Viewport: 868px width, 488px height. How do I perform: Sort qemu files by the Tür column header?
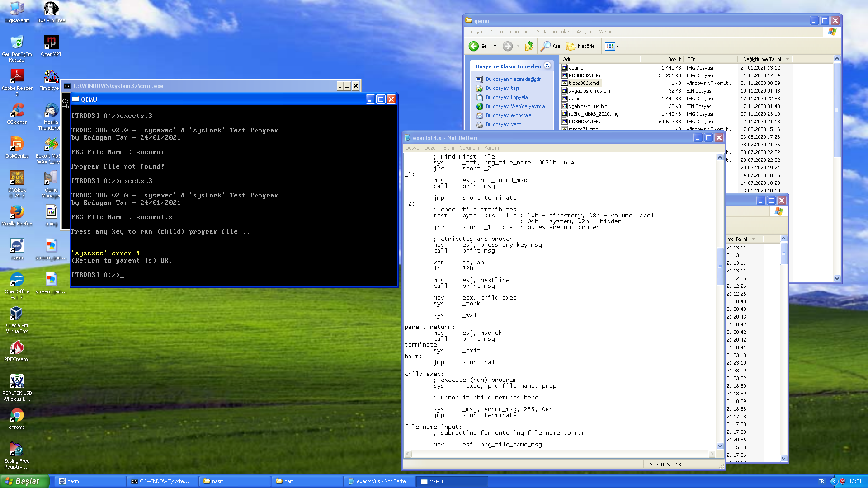710,59
